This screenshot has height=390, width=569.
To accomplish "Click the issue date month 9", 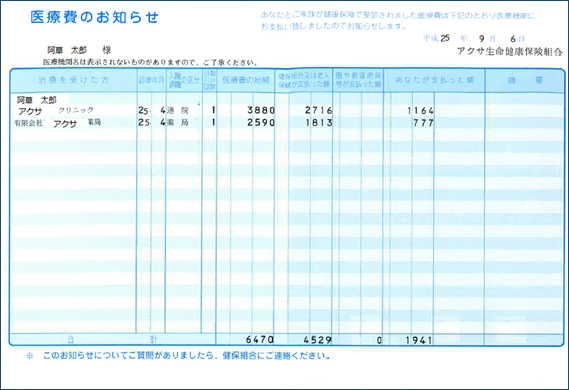I will 482,39.
